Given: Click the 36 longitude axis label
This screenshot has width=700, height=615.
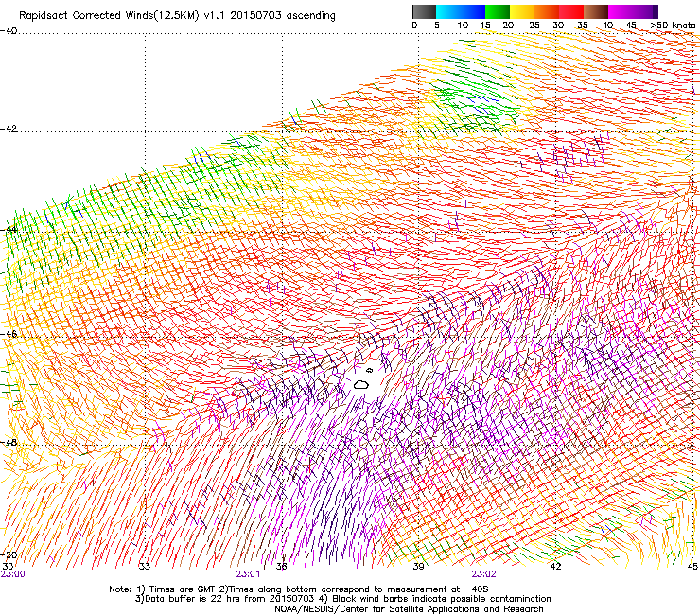Looking at the screenshot, I should click(281, 567).
